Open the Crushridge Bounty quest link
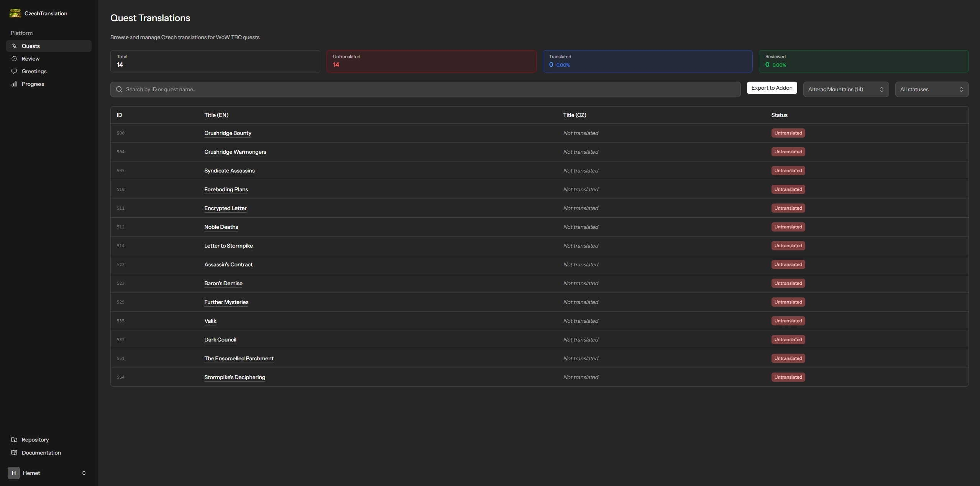The height and width of the screenshot is (486, 980). click(x=228, y=133)
